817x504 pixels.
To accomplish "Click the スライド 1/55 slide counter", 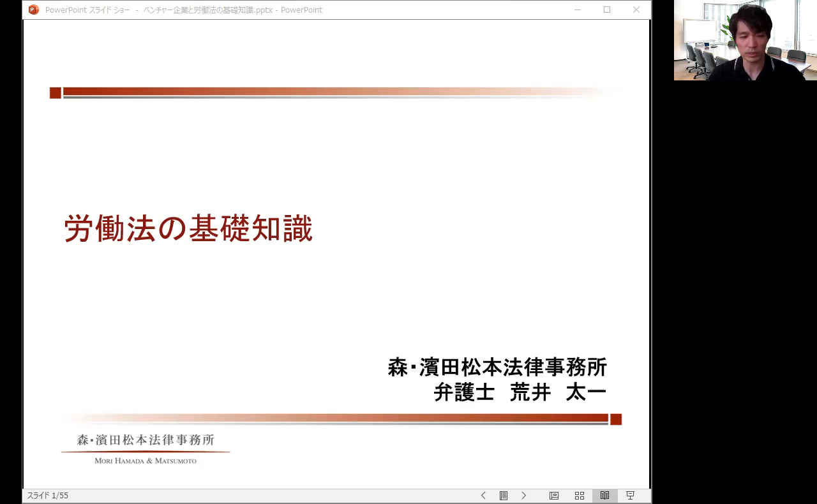I will tap(48, 496).
